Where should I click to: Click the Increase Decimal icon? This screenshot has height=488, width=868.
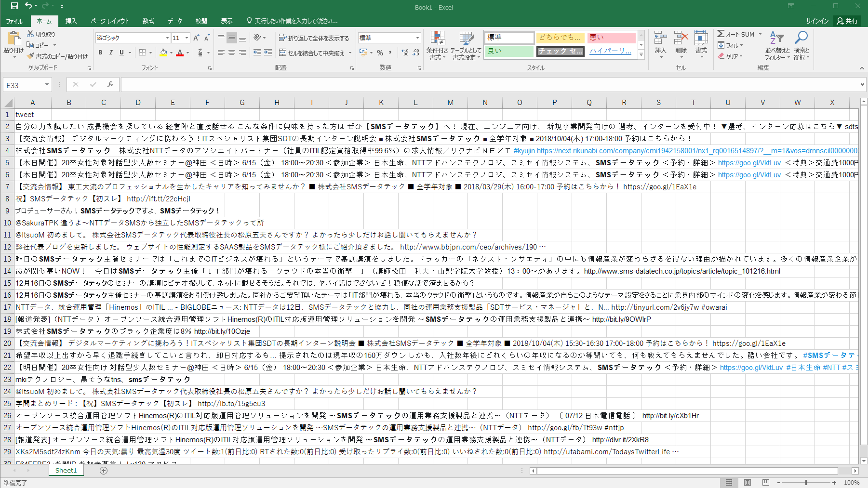[405, 53]
